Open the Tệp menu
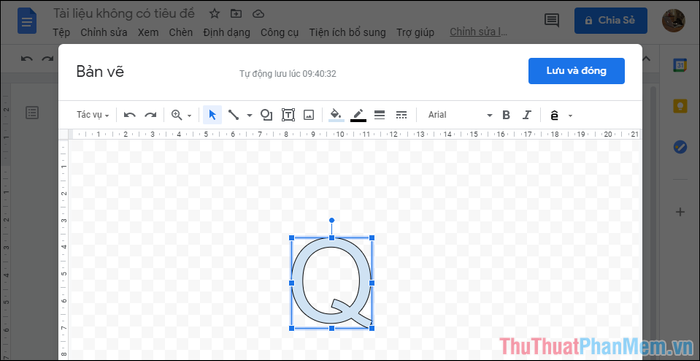This screenshot has height=361, width=700. [x=62, y=33]
